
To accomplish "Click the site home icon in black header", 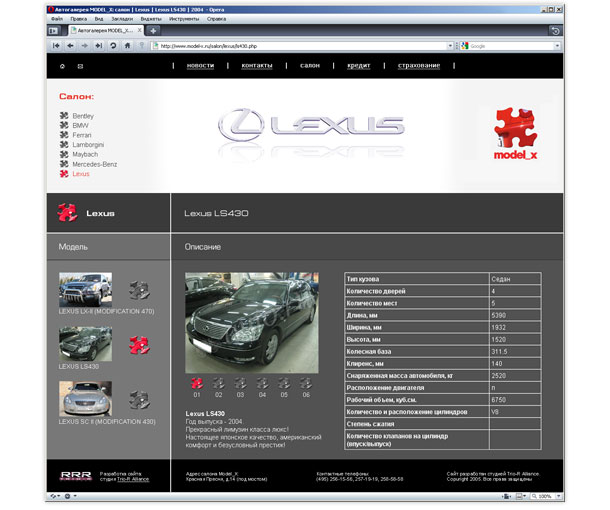I will click(x=62, y=67).
